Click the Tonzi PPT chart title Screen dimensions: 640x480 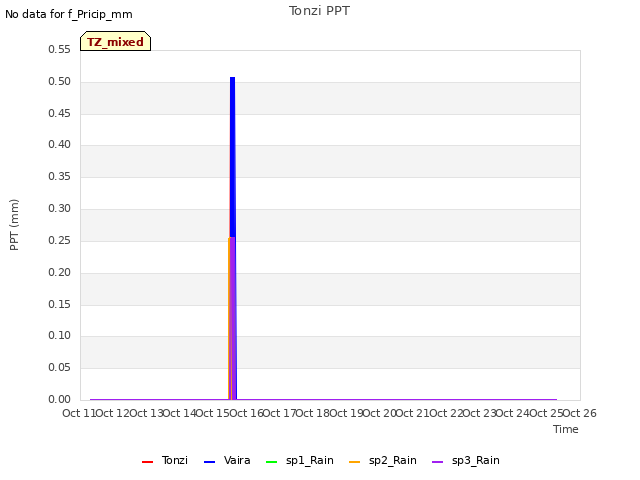point(319,11)
